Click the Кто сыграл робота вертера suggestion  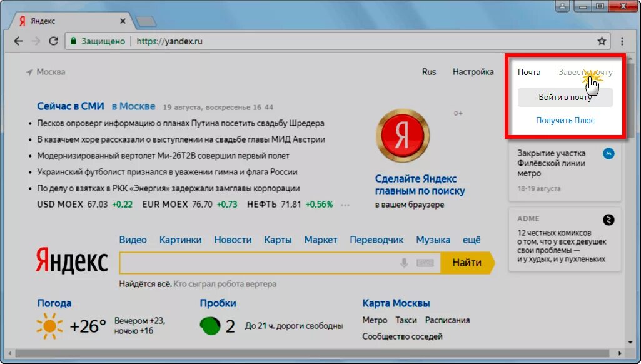tap(225, 283)
